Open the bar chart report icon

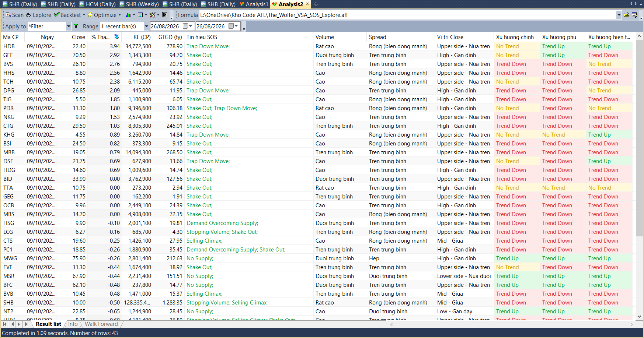click(x=128, y=15)
